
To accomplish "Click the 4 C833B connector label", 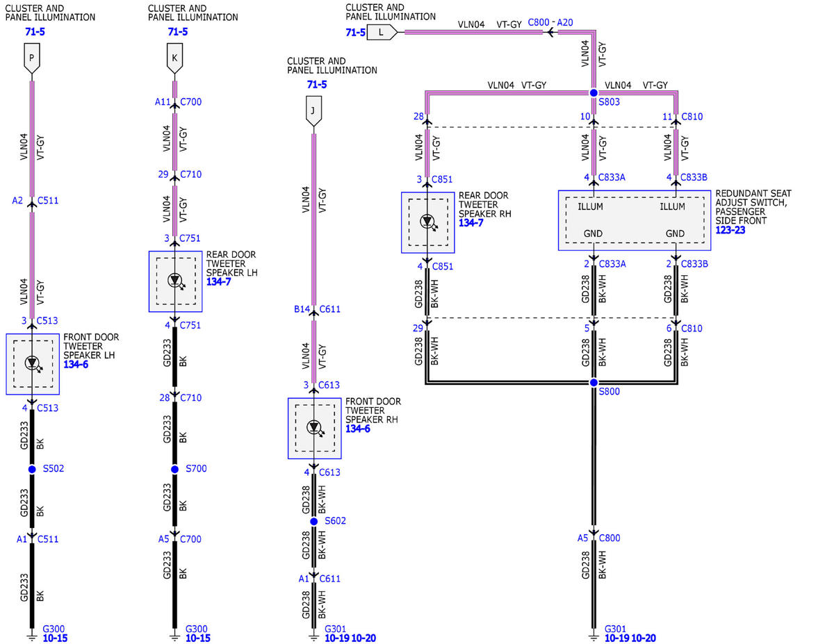I will pos(687,177).
